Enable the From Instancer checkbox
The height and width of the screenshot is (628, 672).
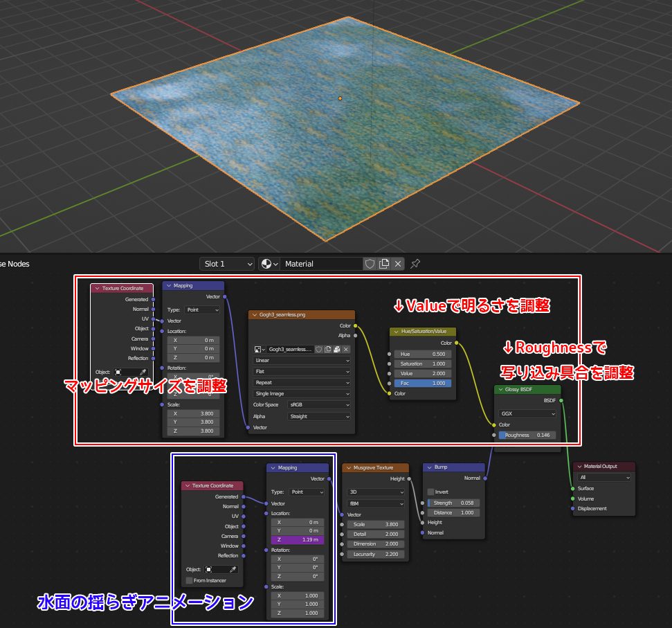tap(190, 580)
